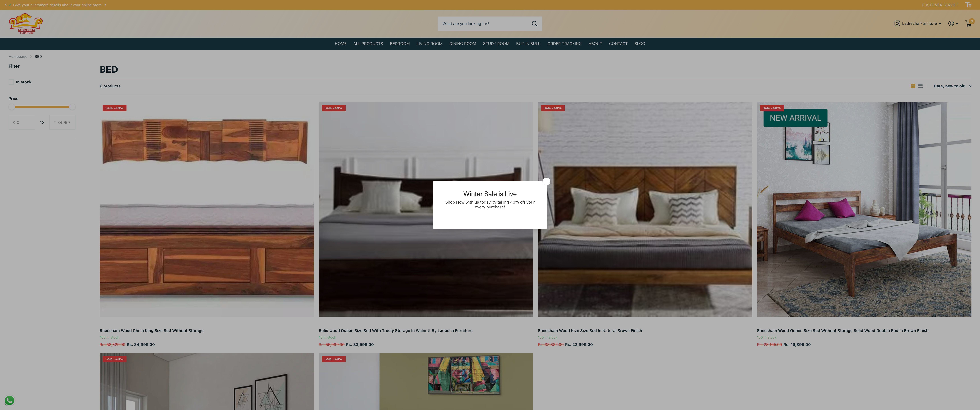Open New Arrival Queen Bed product image

point(864,209)
